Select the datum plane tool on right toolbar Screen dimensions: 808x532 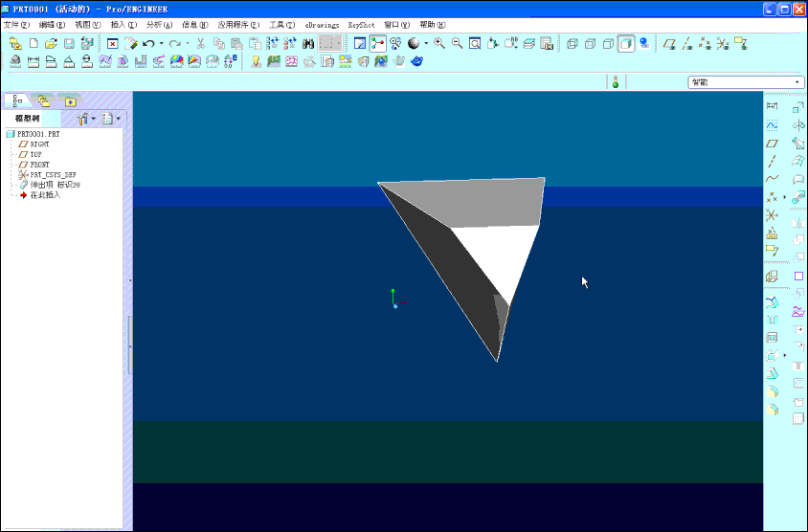(772, 144)
